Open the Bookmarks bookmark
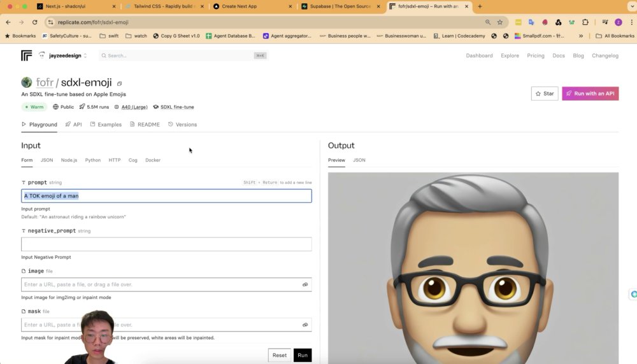This screenshot has height=364, width=637. point(20,36)
